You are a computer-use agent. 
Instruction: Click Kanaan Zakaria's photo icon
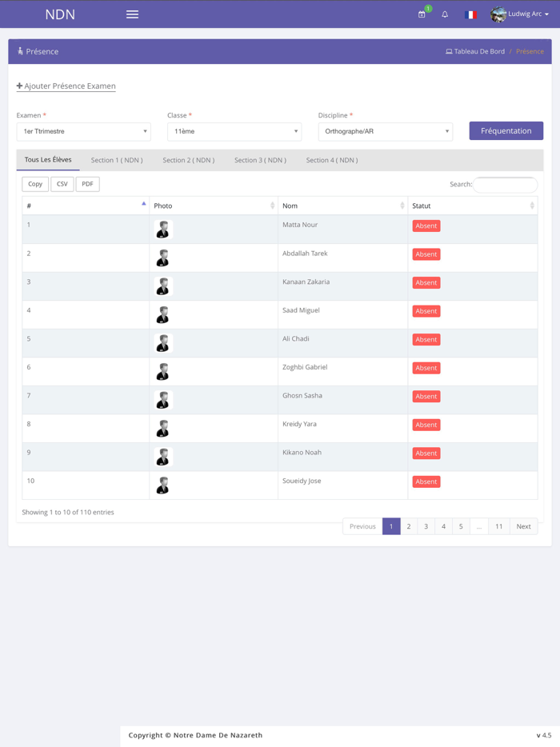click(163, 286)
